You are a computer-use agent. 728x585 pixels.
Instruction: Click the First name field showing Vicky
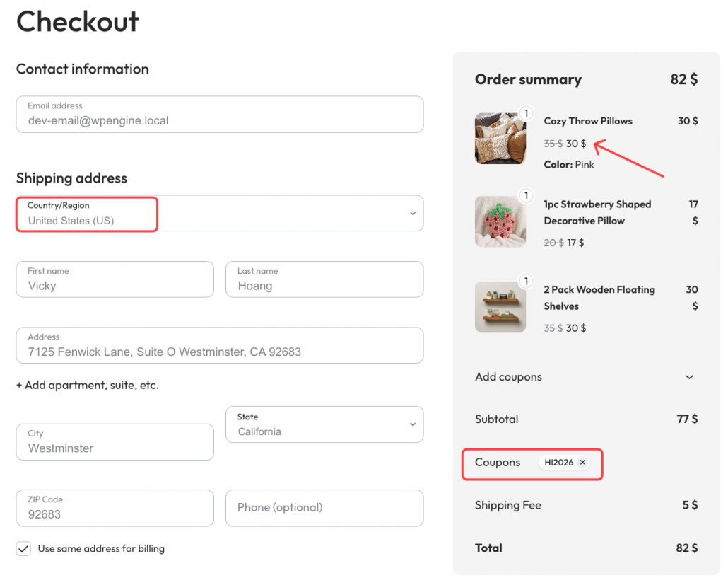[x=115, y=279]
